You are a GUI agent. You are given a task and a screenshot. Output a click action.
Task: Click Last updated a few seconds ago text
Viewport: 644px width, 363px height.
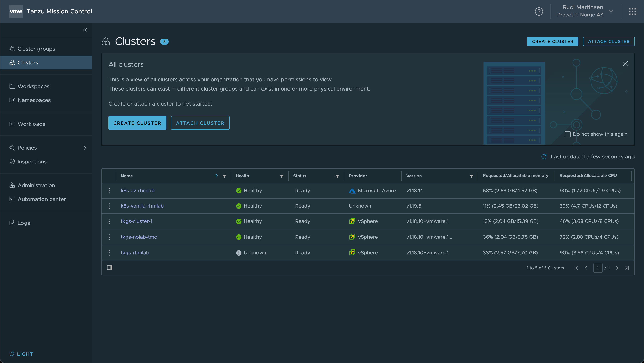tap(592, 157)
